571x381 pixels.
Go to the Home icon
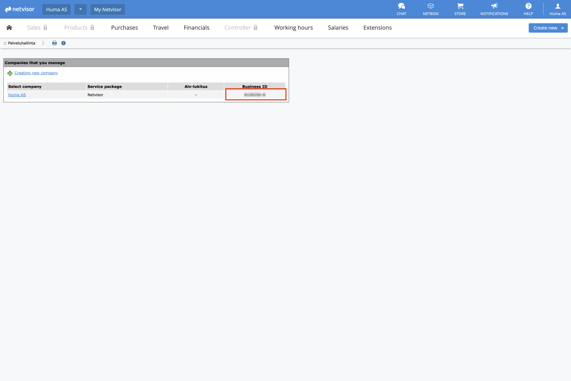[9, 28]
